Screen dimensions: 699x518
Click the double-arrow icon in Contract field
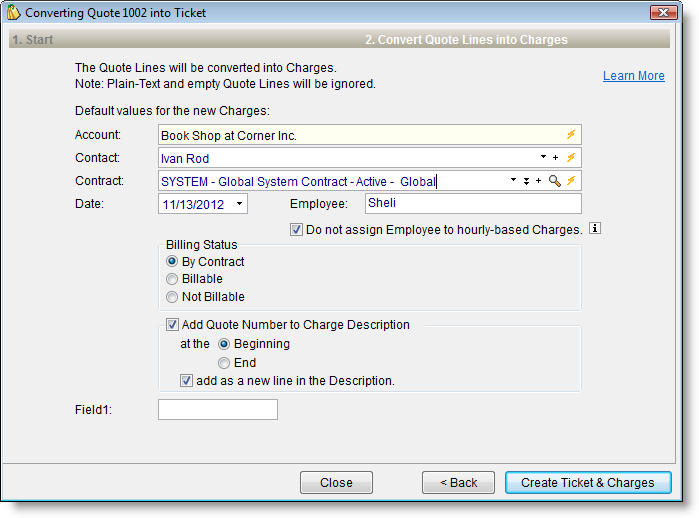point(526,181)
